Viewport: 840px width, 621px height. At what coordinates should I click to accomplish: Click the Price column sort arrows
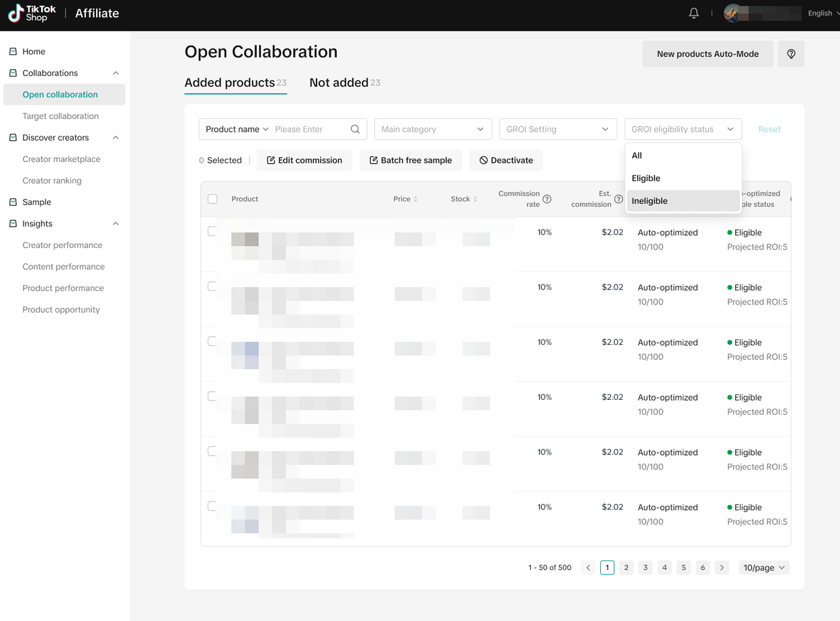coord(415,199)
